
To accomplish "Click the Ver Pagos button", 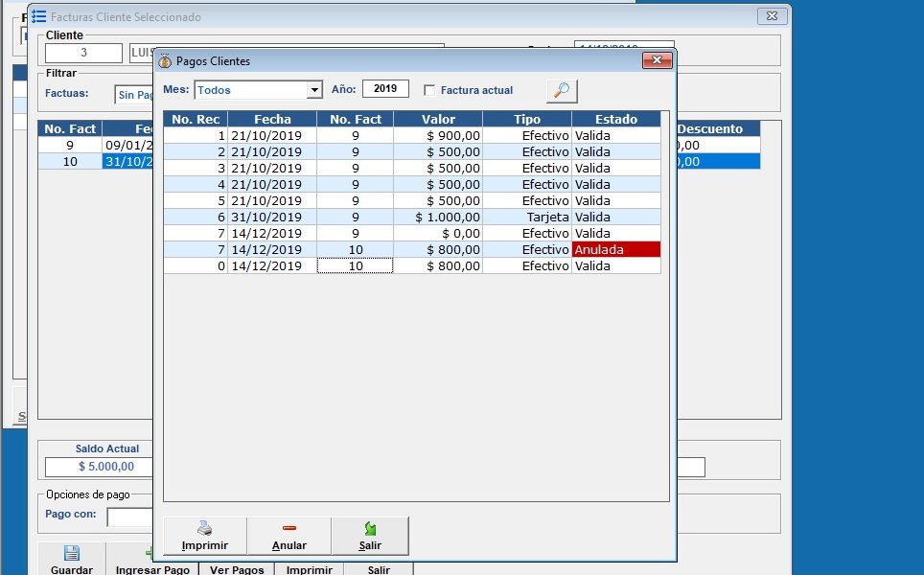I will (x=236, y=569).
